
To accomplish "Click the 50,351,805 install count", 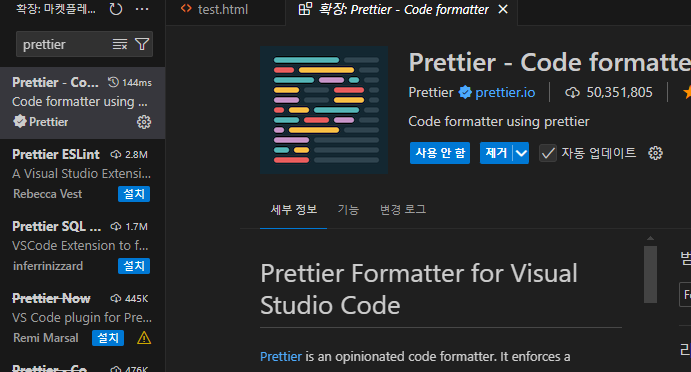I will pos(619,92).
